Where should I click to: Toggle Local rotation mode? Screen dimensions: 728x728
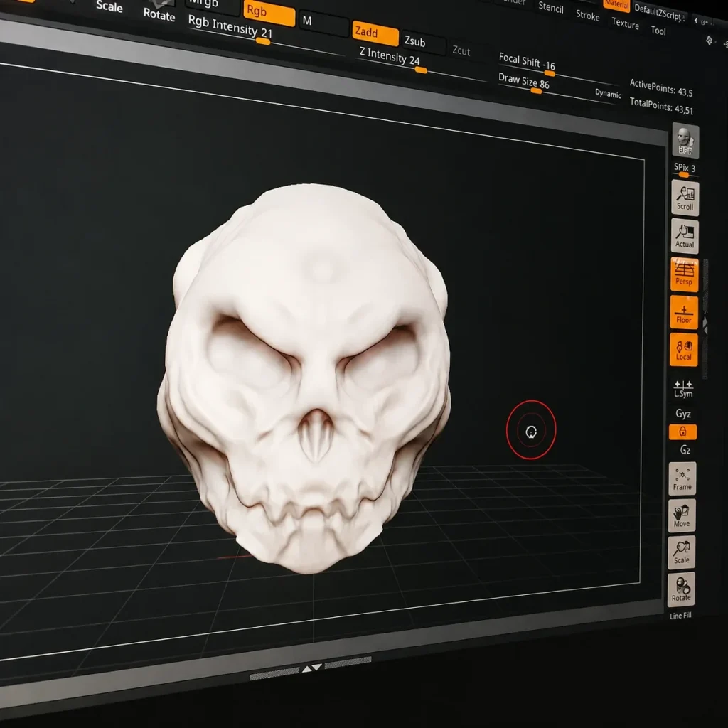pos(683,350)
